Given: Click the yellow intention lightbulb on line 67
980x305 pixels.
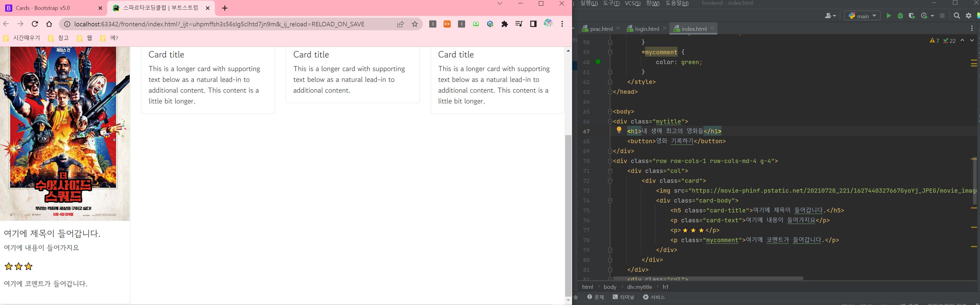Looking at the screenshot, I should 619,130.
